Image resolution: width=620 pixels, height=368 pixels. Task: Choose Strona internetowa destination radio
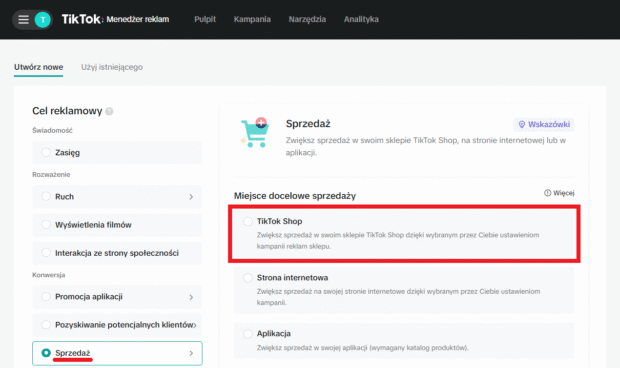248,278
